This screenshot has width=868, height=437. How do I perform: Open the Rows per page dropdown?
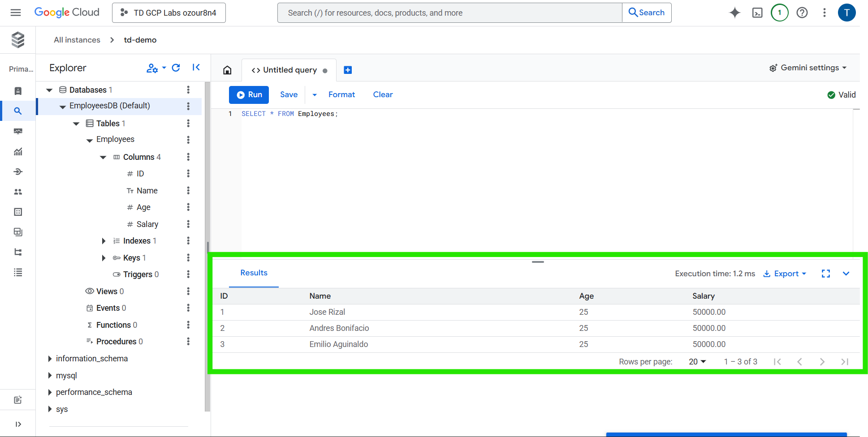click(x=697, y=362)
